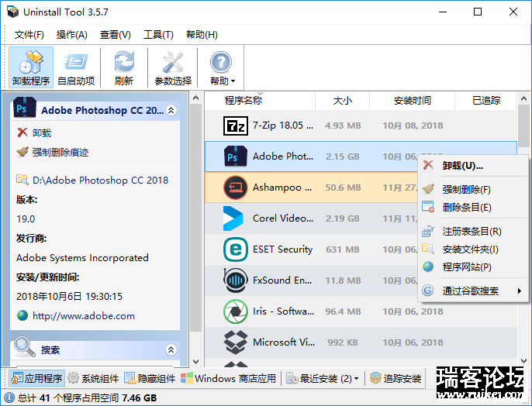Viewport: 532px width, 406px height.
Task: Open the 操作(A) menu
Action: coord(72,35)
